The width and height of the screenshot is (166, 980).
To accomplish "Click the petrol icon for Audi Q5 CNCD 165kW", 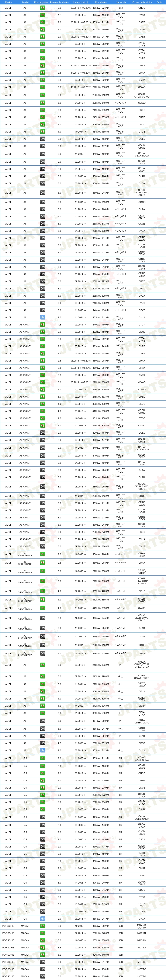I will point(43,773).
